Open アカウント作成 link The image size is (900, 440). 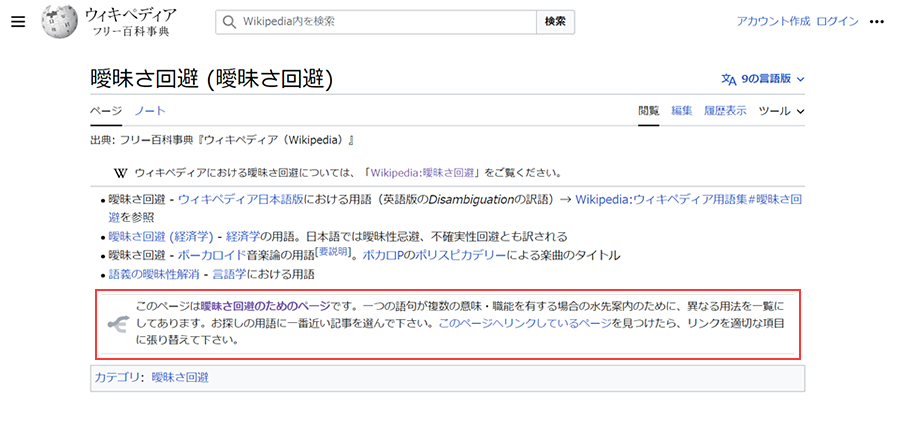(x=773, y=22)
